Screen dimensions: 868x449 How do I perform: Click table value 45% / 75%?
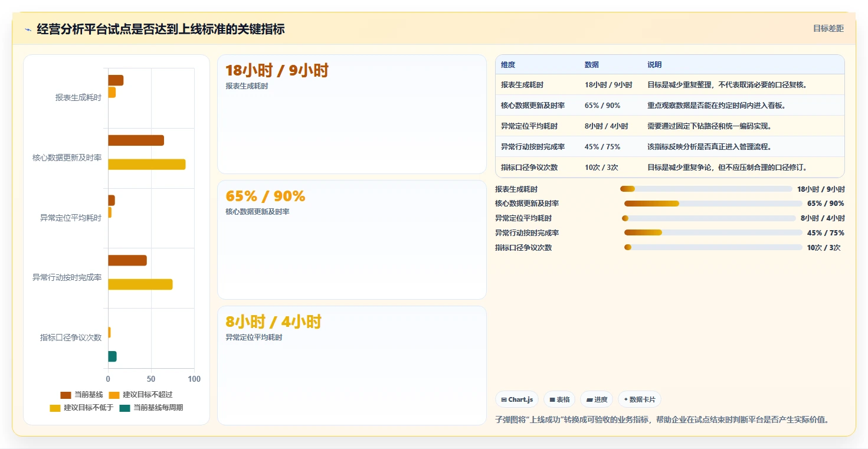point(602,147)
